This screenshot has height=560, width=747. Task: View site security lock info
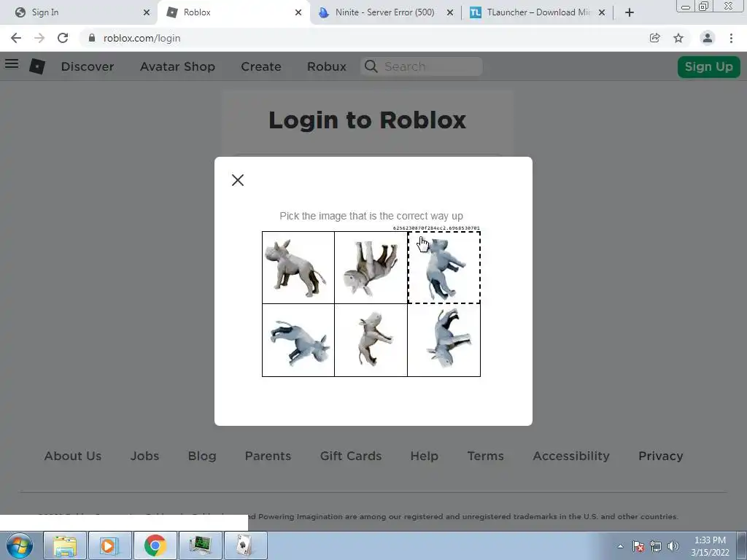click(x=92, y=38)
